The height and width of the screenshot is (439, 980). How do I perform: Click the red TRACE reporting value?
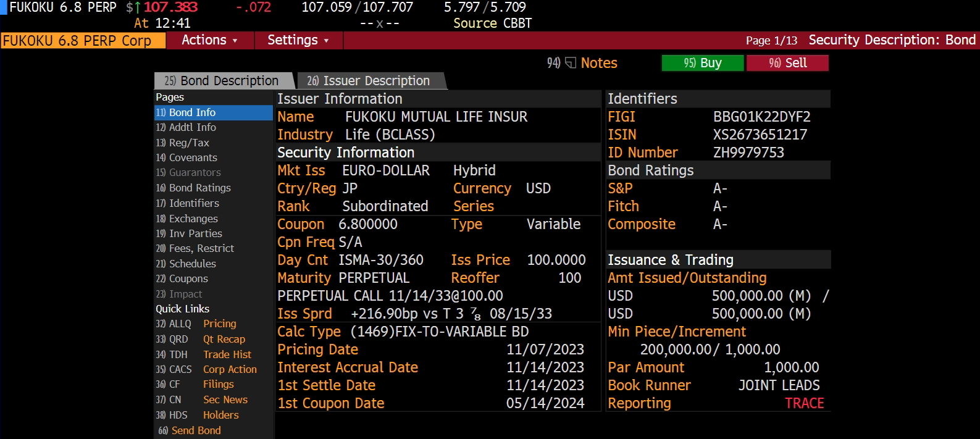tap(805, 403)
